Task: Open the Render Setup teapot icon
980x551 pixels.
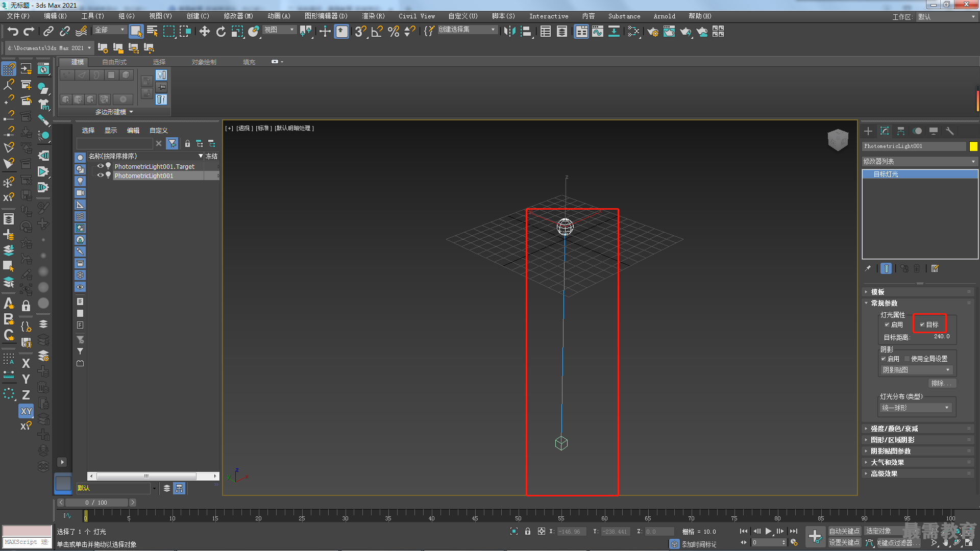Action: point(653,32)
